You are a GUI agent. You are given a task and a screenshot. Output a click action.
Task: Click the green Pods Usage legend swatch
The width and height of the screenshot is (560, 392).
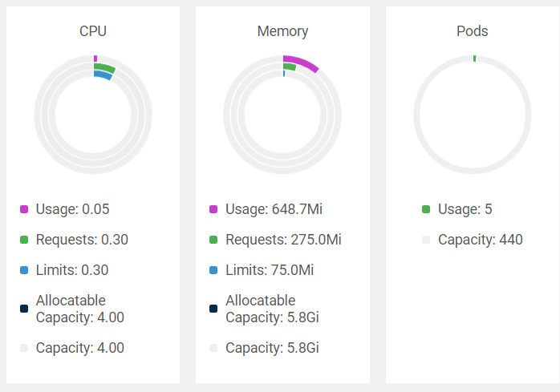(426, 210)
